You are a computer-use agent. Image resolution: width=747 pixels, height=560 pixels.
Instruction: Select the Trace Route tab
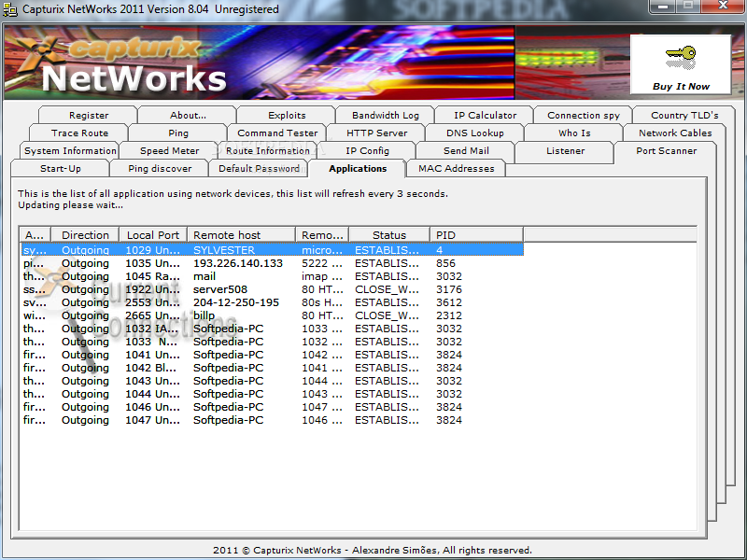tap(79, 133)
